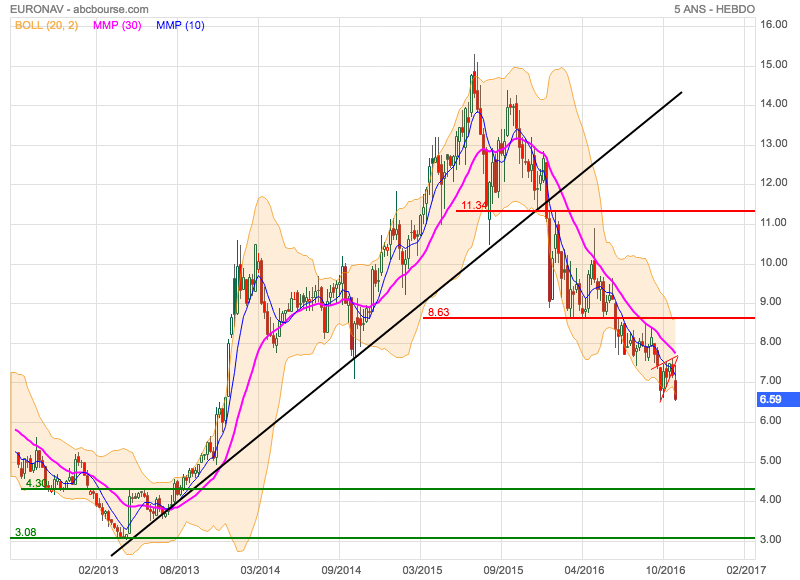Click the 8.63 resistance level label

coord(439,312)
